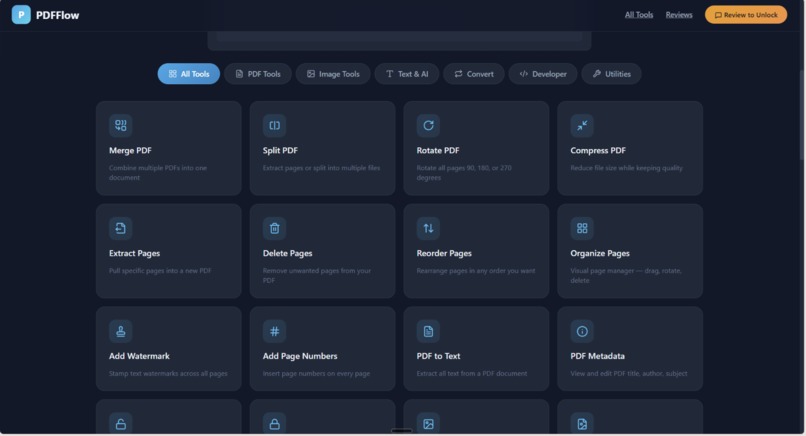This screenshot has height=436, width=806.
Task: Click the Delete Pages trash icon
Action: point(274,228)
